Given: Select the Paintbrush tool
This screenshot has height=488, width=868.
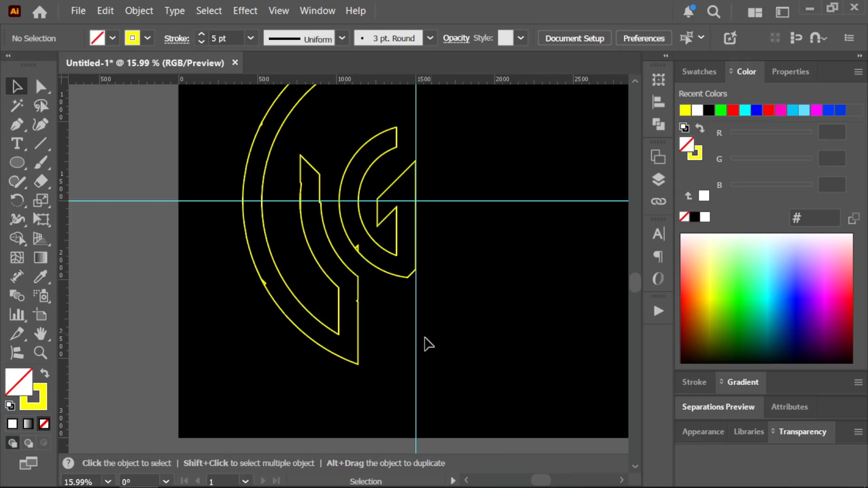Looking at the screenshot, I should [x=41, y=162].
